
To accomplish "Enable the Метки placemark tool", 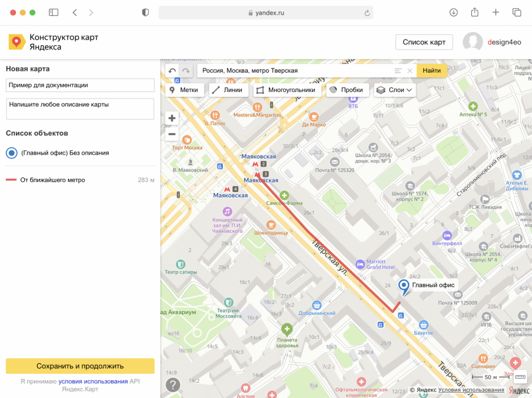I will tap(184, 90).
